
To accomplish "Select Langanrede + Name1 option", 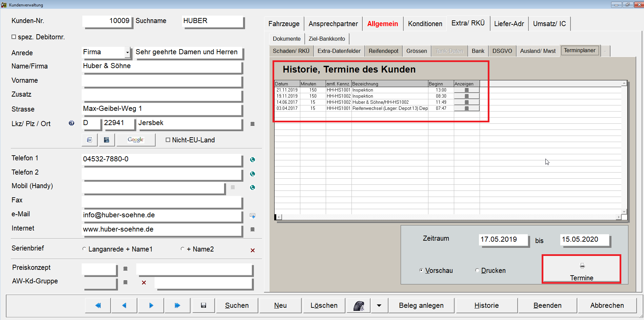I will click(84, 249).
